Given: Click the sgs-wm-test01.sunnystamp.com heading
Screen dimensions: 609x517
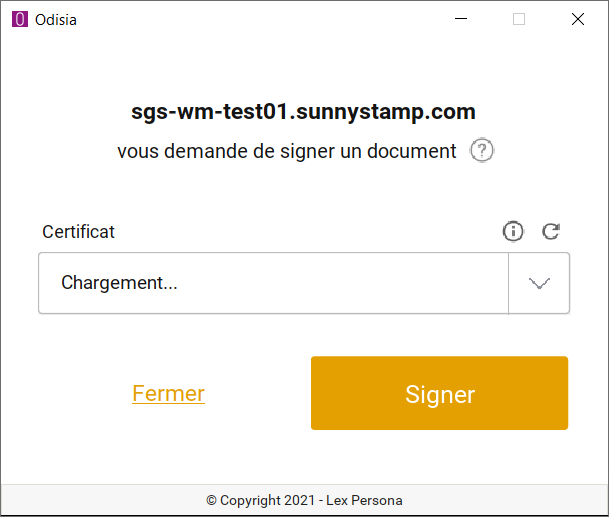Looking at the screenshot, I should (x=303, y=111).
